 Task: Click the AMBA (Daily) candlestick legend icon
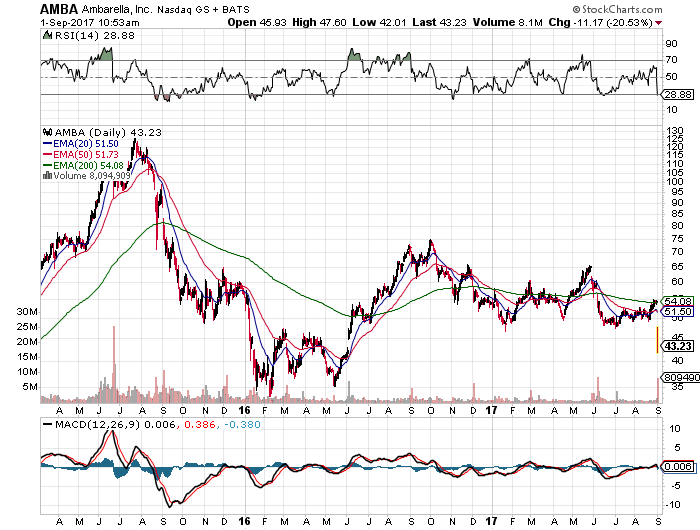tap(47, 132)
